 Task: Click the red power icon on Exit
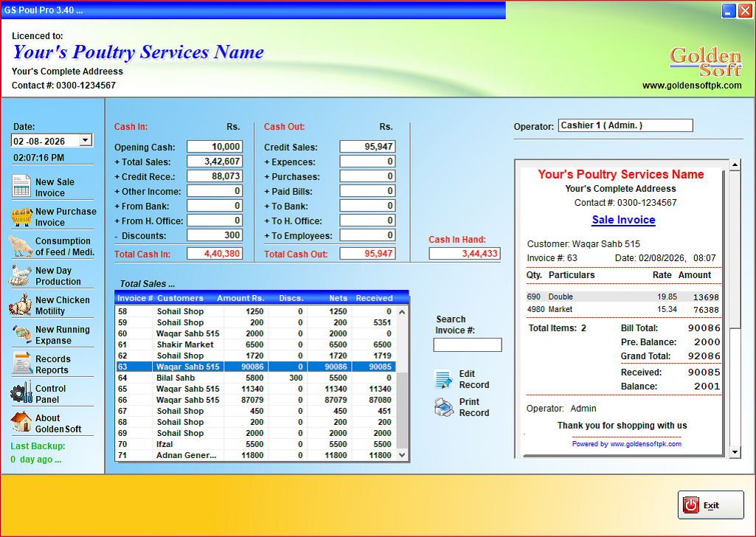click(690, 505)
